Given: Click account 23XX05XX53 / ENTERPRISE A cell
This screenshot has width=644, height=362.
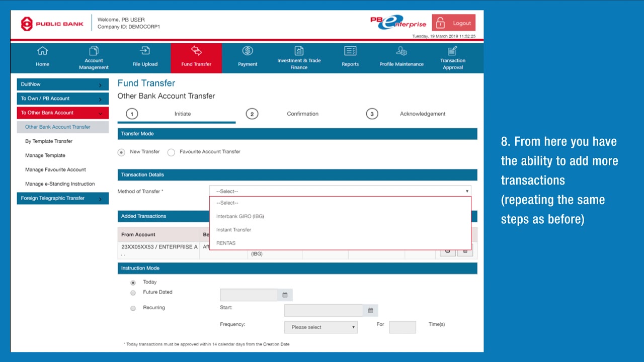Looking at the screenshot, I should click(x=159, y=250).
